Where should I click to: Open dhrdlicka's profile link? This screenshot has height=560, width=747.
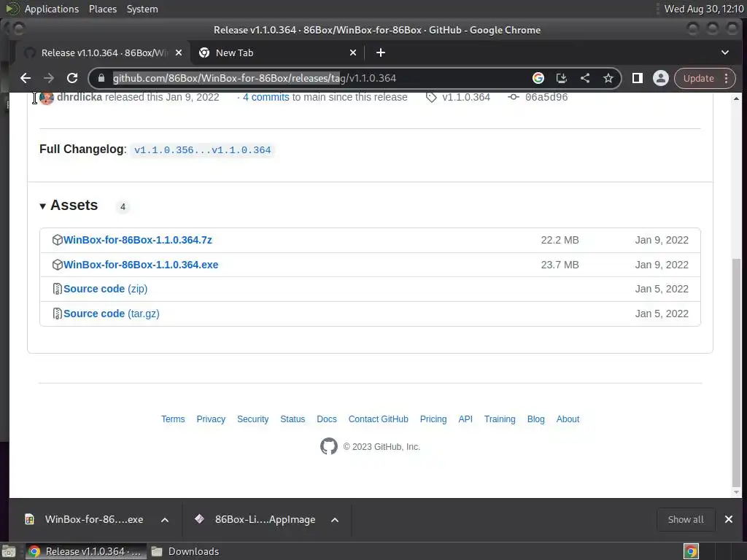coord(79,97)
